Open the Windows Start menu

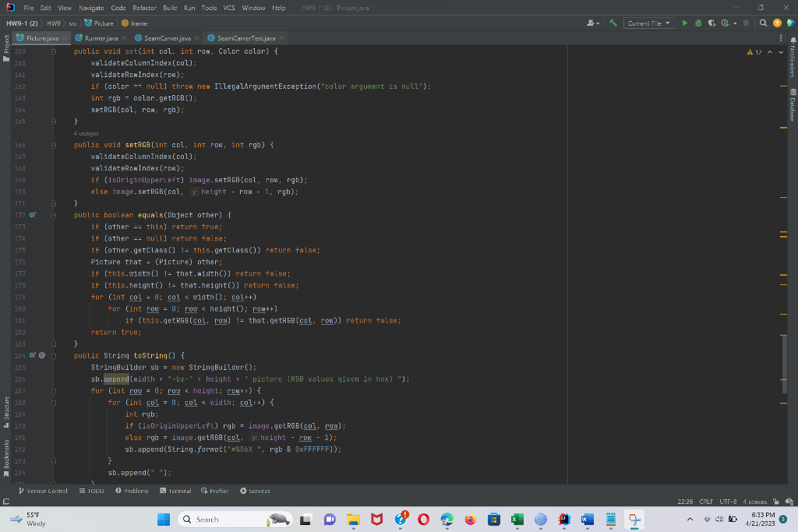pyautogui.click(x=164, y=520)
